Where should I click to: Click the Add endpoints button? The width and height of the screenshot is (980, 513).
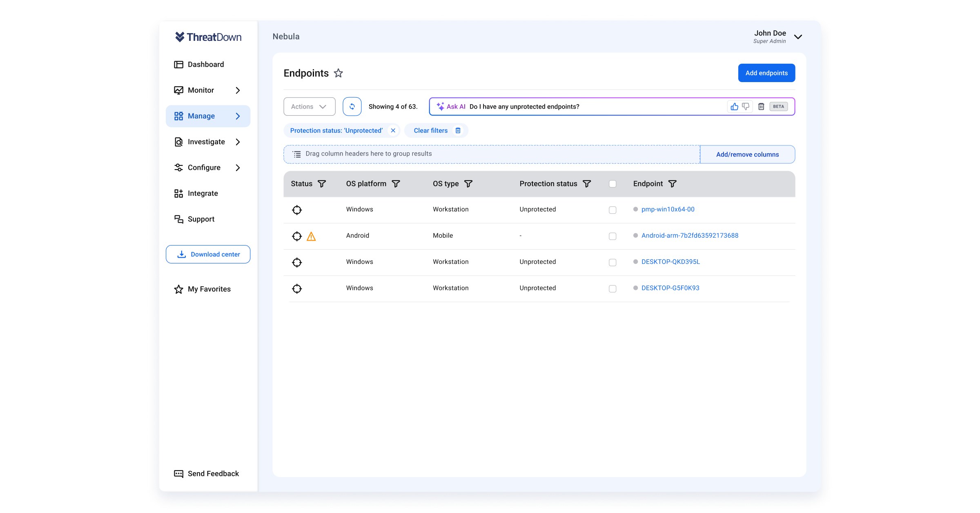click(x=766, y=73)
